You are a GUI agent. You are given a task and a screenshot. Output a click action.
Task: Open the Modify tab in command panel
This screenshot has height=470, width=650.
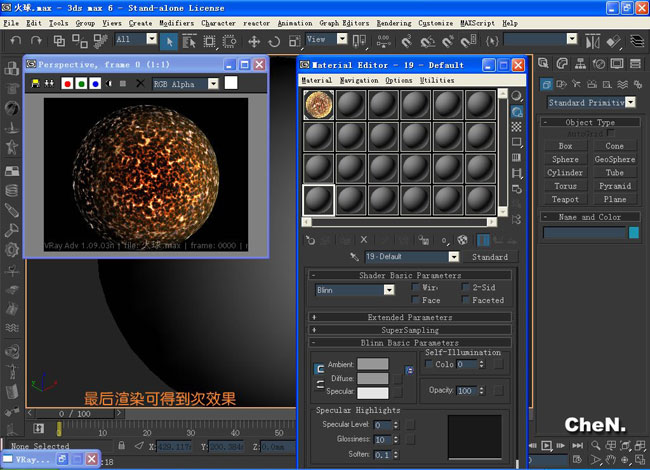point(562,63)
